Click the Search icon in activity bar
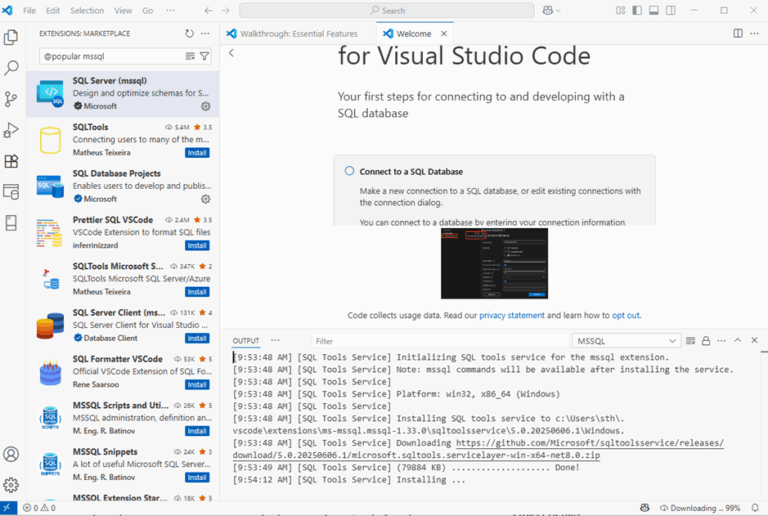 tap(11, 68)
